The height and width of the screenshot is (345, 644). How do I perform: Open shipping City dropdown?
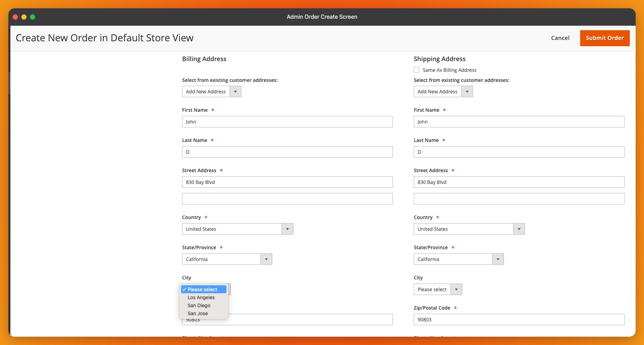pos(438,289)
